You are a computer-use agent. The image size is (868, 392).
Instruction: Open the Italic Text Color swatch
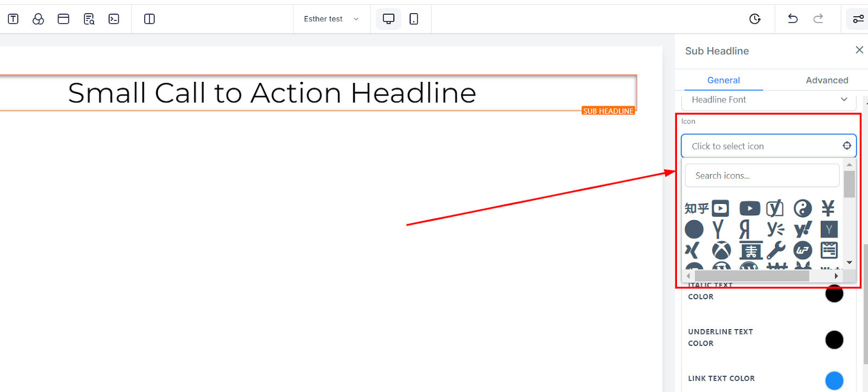pos(834,293)
